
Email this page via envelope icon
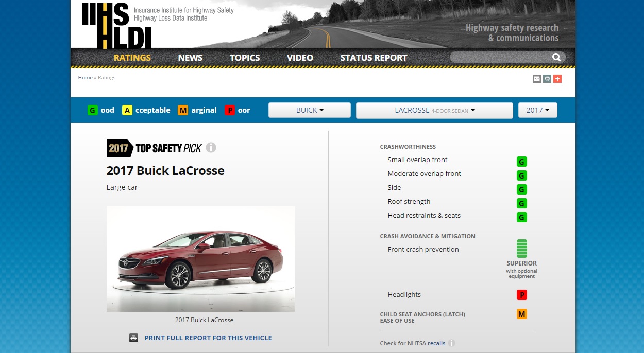537,79
